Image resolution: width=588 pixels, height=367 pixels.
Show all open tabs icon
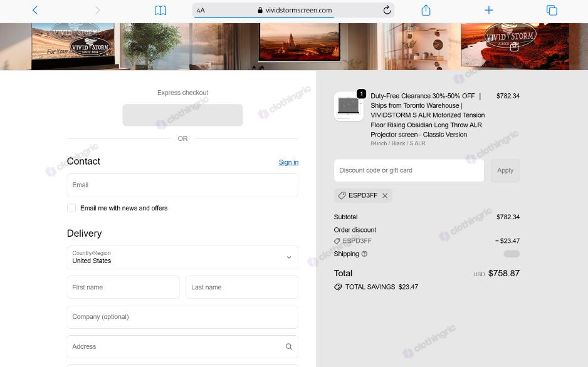point(552,10)
